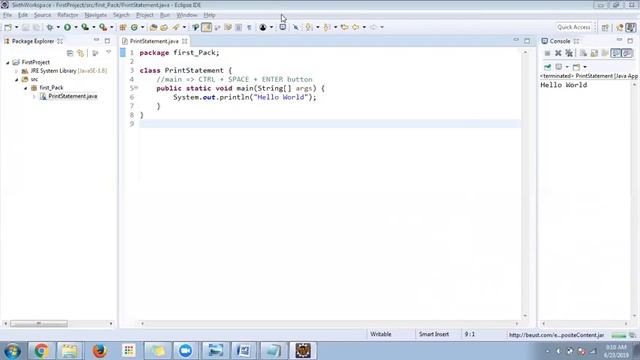
Task: Open the New wizard dropdown arrow
Action: tap(16, 27)
